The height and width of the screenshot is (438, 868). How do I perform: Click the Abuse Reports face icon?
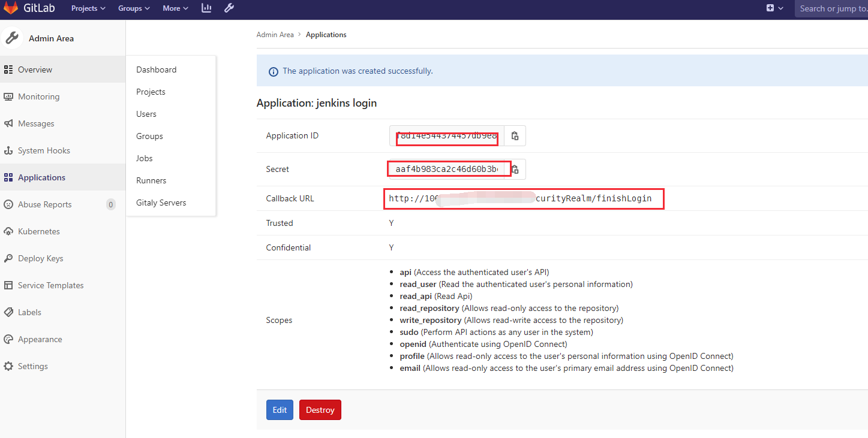(8, 204)
